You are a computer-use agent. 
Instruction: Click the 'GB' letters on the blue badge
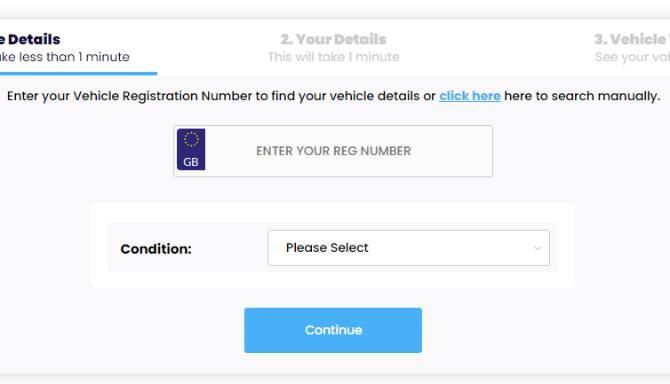pos(191,162)
